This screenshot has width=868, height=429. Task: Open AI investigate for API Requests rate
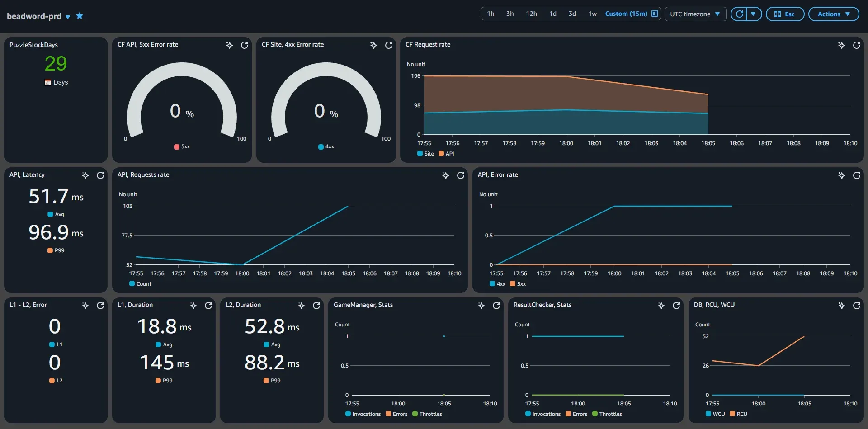tap(446, 175)
